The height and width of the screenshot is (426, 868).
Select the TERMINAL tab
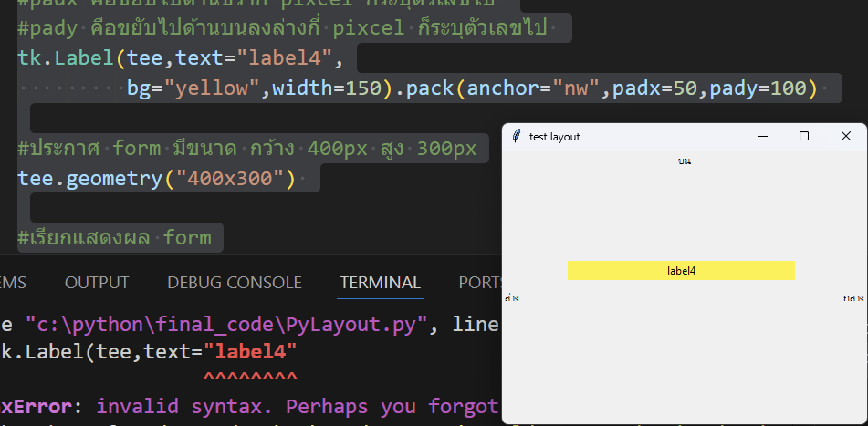coord(380,282)
